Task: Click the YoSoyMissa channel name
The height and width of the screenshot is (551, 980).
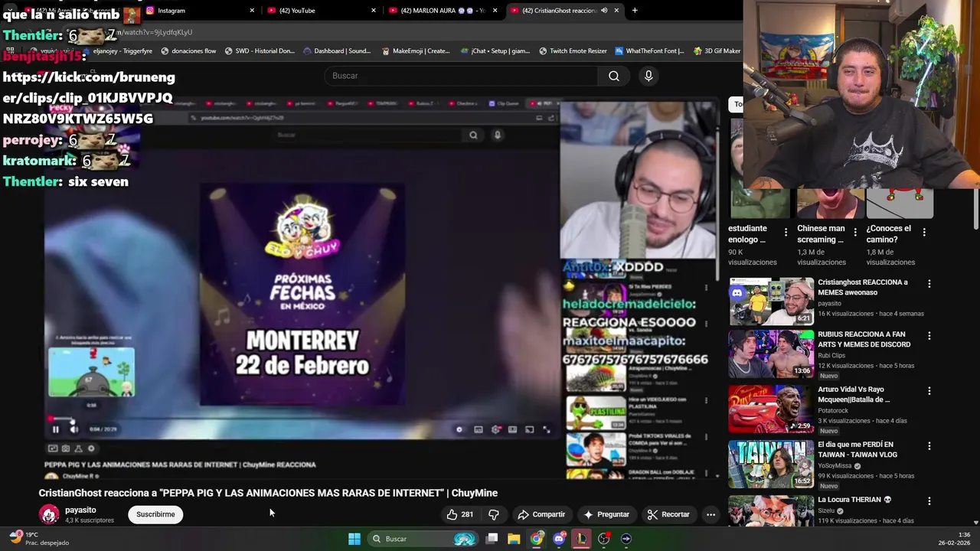Action: [x=835, y=465]
